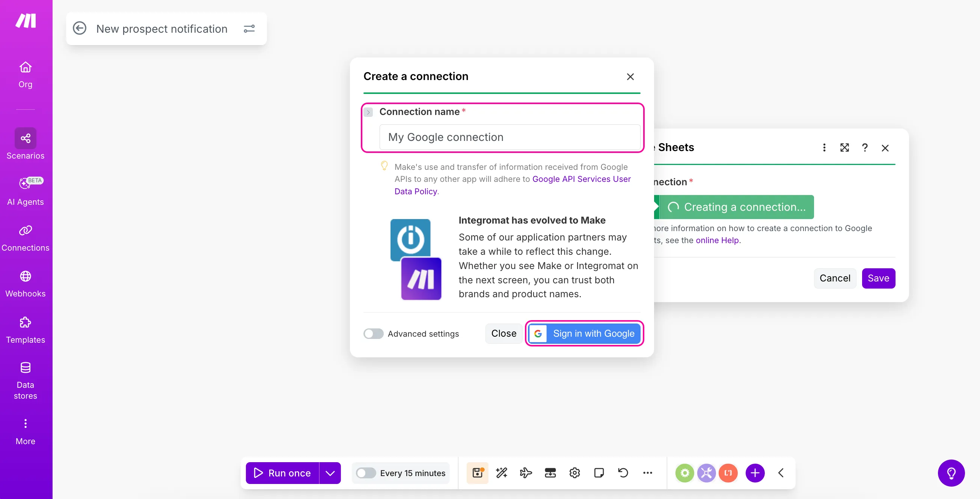980x499 pixels.
Task: Go to Connections in the sidebar
Action: tap(26, 237)
